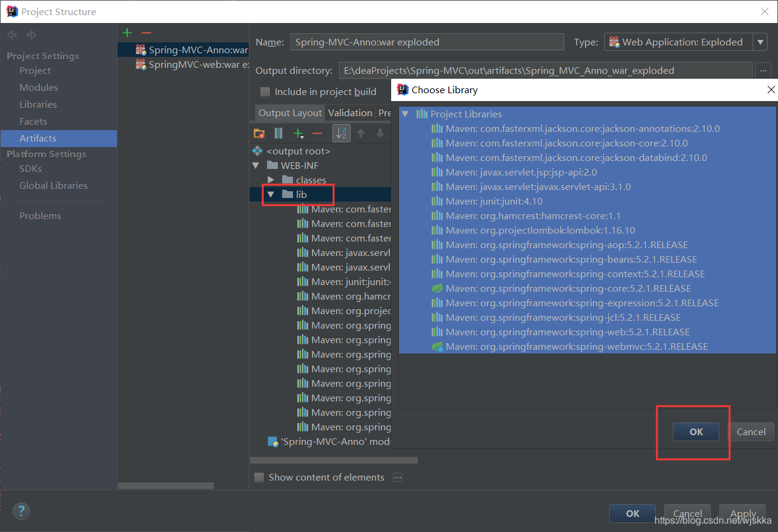
Task: Click the classes folder icon
Action: (288, 180)
